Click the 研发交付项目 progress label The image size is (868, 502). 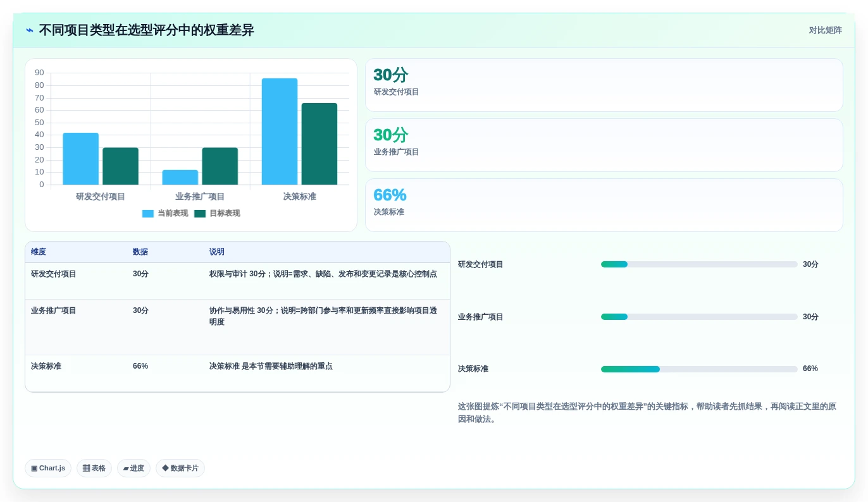point(481,265)
